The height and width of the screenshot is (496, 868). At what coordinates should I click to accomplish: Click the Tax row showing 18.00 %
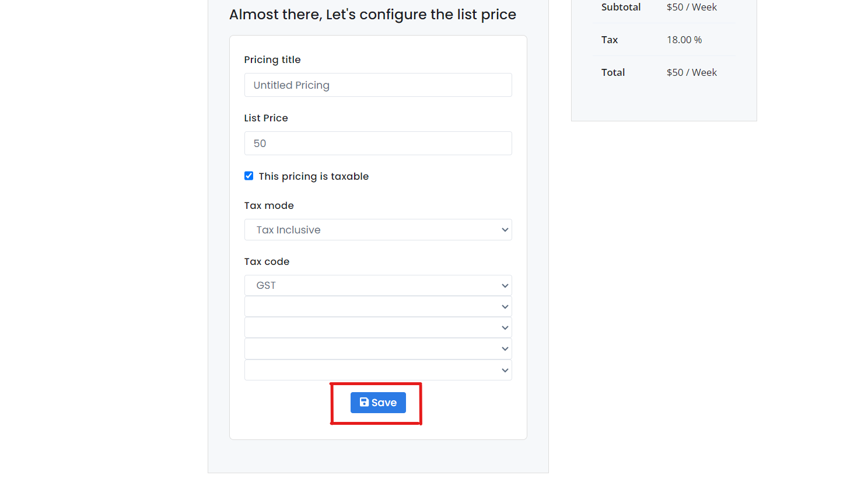click(664, 39)
